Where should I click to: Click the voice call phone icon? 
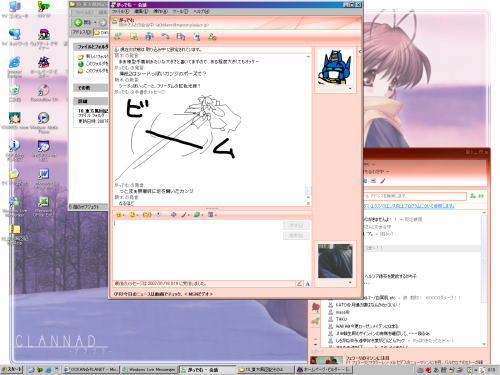coord(165,36)
